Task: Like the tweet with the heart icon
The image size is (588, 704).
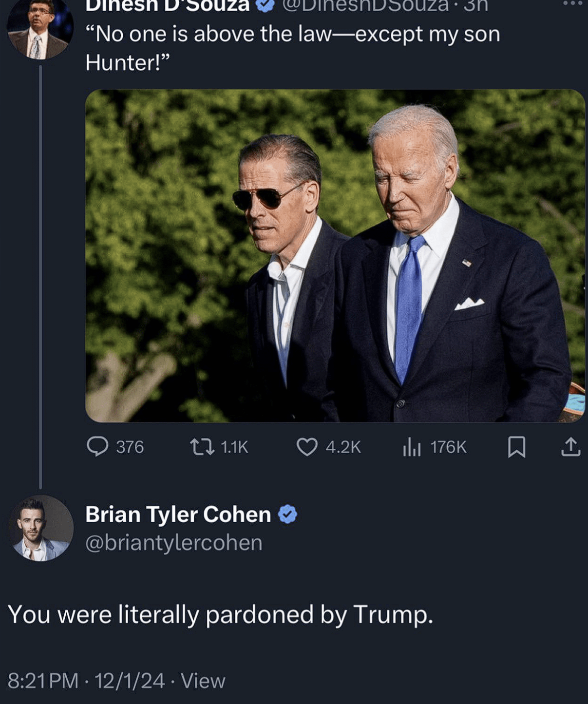Action: pyautogui.click(x=307, y=447)
